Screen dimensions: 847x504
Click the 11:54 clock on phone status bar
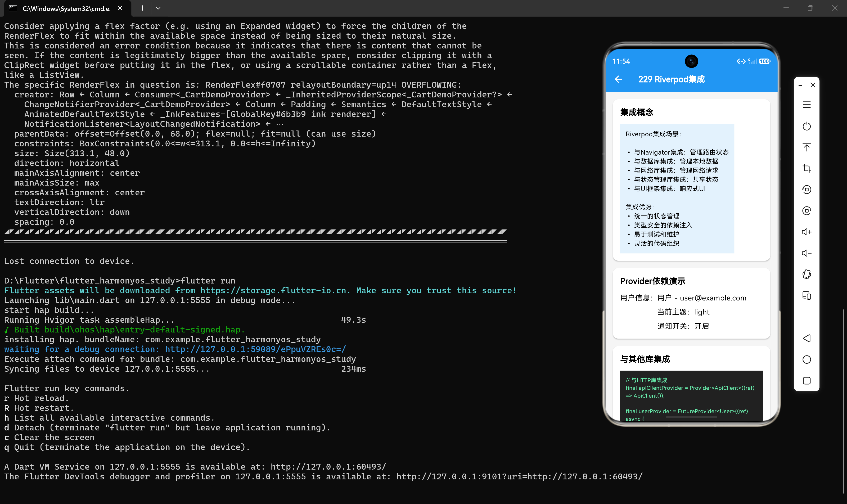coord(621,61)
